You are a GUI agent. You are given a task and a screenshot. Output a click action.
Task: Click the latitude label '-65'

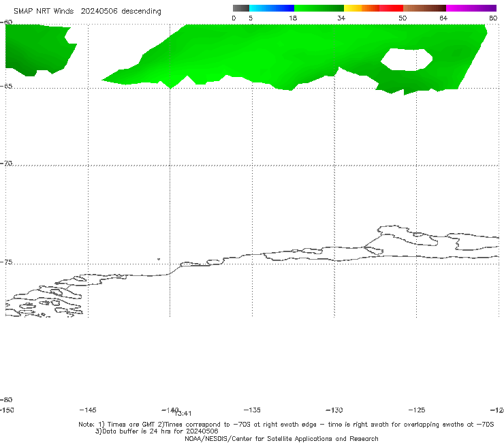[x=6, y=86]
